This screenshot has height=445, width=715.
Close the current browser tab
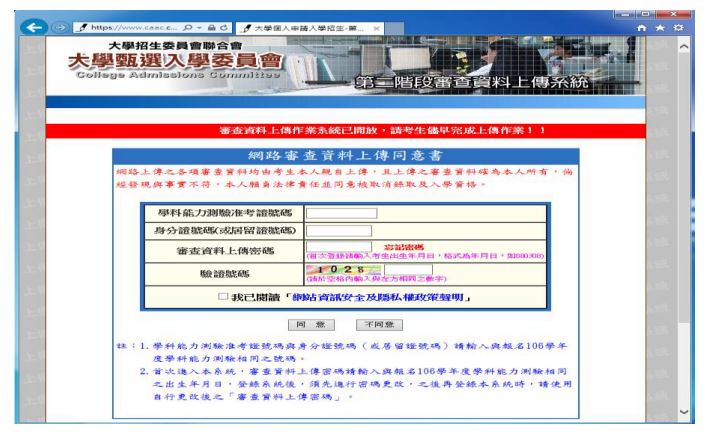point(376,28)
